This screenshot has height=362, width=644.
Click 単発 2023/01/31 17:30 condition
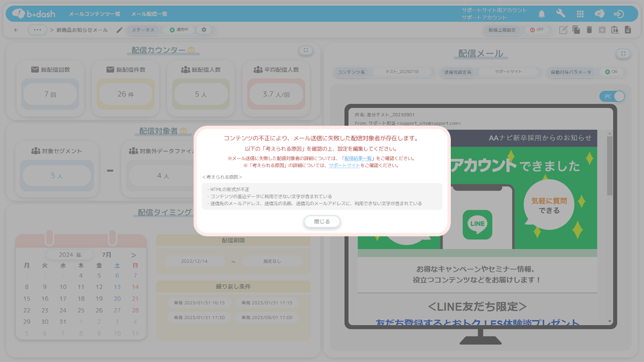click(199, 318)
